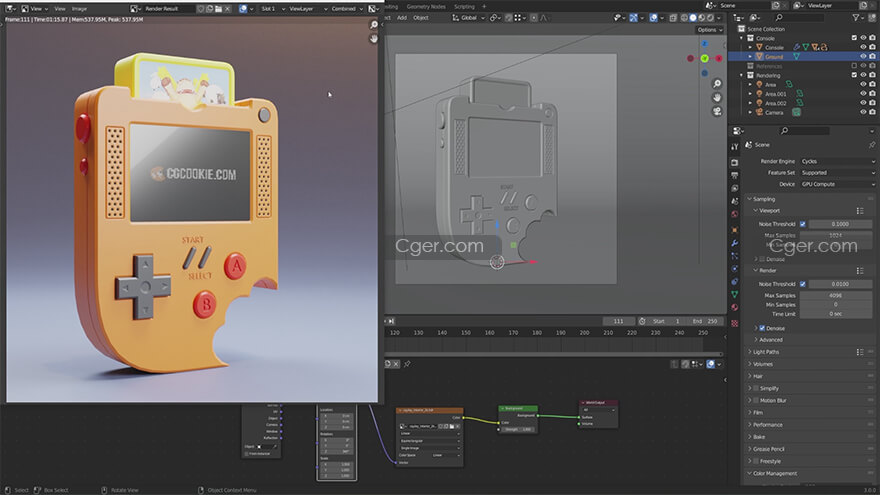Click the viewport Options button
This screenshot has height=495, width=880.
coord(709,30)
